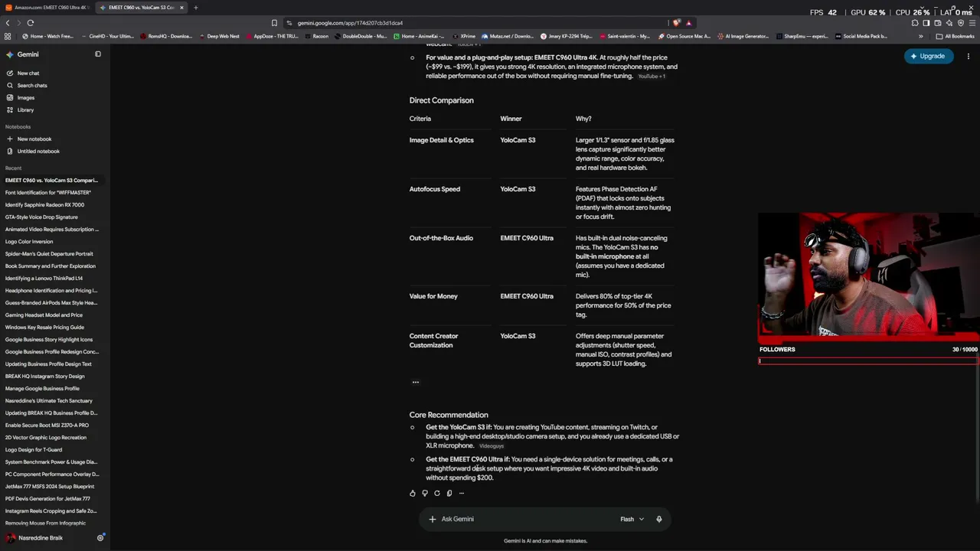Open more options below the response
The width and height of the screenshot is (980, 551).
pos(461,493)
